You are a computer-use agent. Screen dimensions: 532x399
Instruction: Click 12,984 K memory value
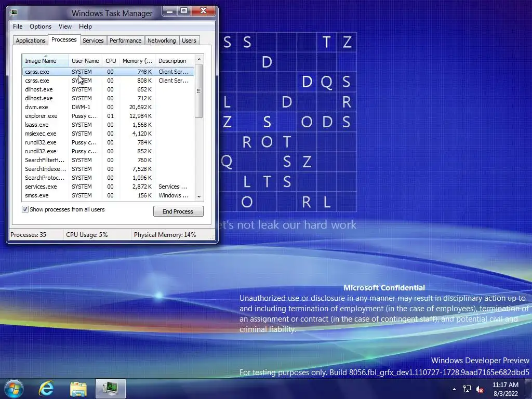[140, 116]
